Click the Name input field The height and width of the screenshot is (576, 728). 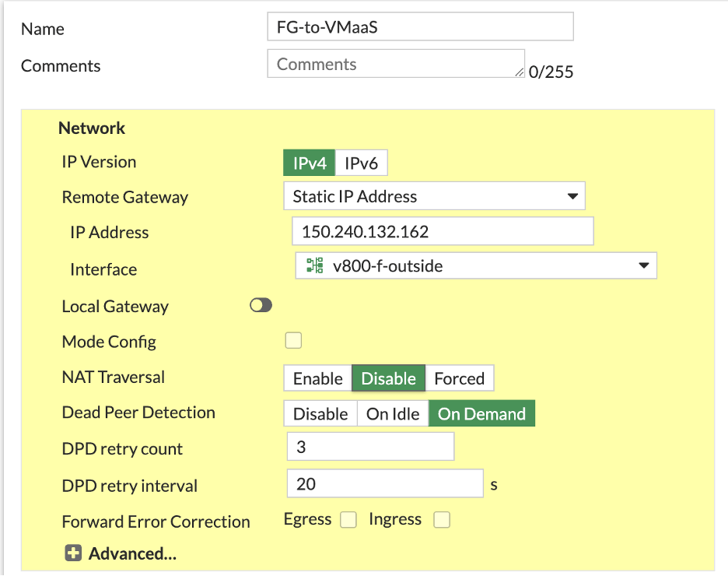420,26
